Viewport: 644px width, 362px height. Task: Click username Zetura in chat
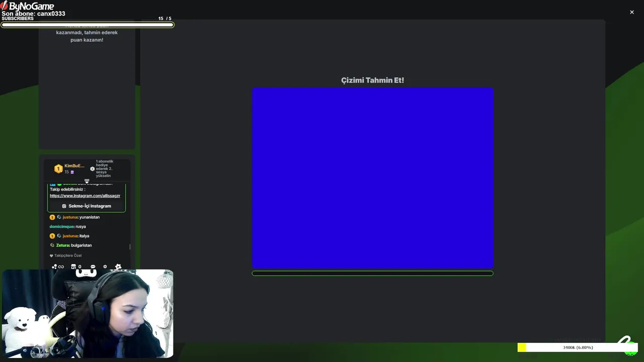[63, 245]
